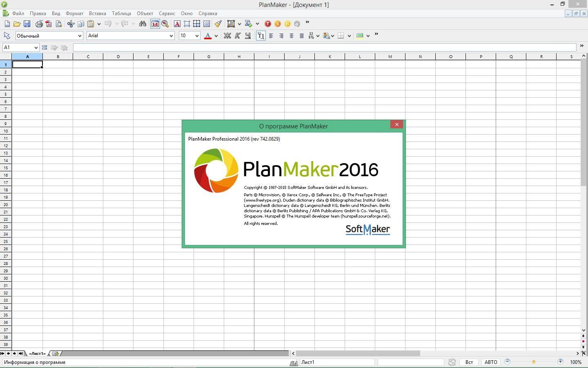Align cell text left

(271, 36)
